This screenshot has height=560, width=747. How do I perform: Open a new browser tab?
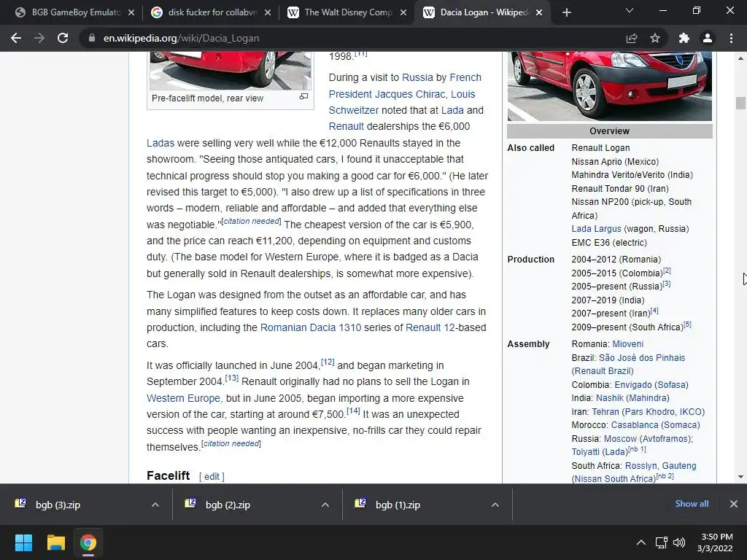point(566,13)
